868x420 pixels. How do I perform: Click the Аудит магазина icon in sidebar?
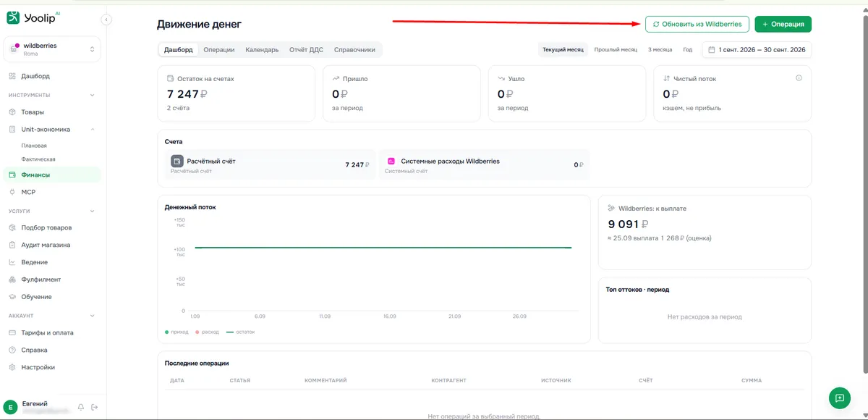(x=12, y=245)
